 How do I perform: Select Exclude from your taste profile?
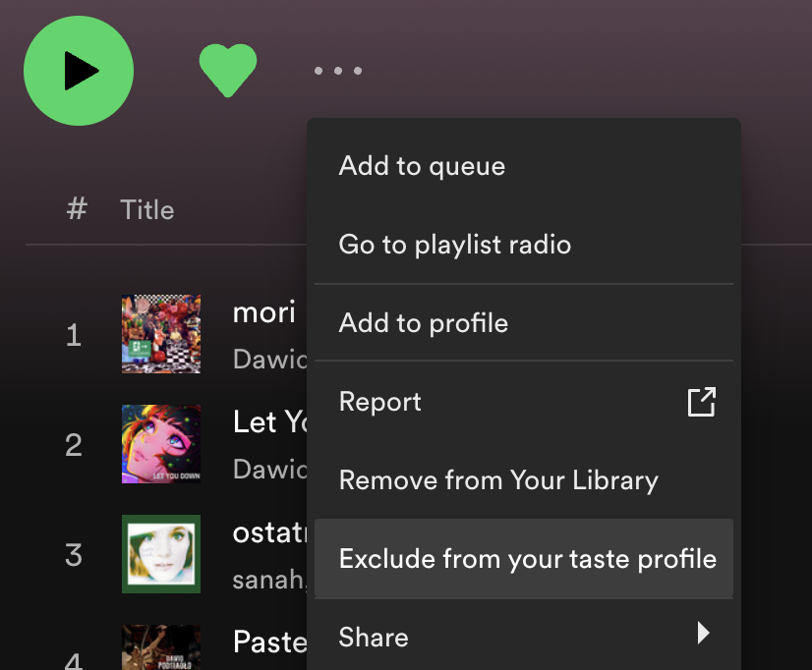pos(527,559)
